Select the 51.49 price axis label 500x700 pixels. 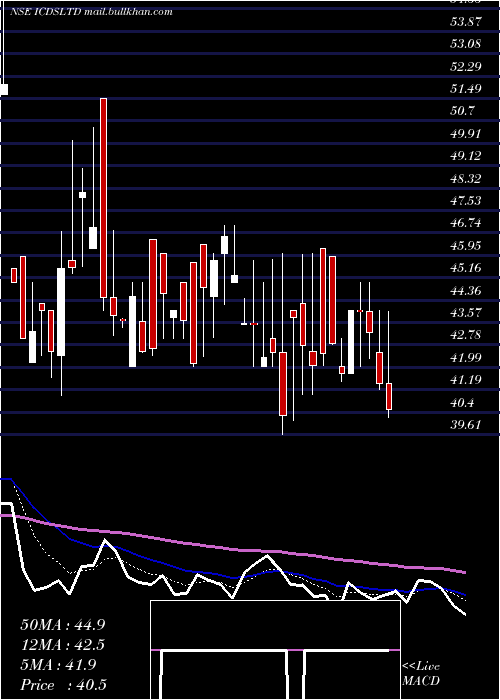coord(466,88)
